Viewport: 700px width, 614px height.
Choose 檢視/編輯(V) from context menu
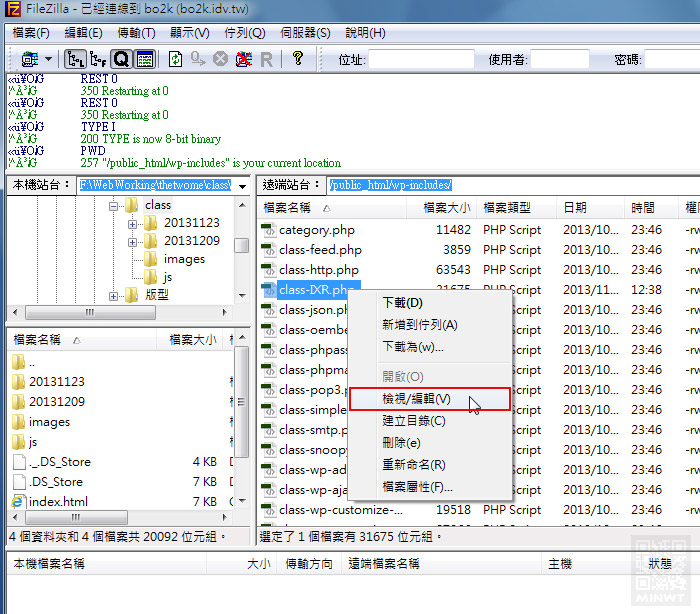pos(429,399)
